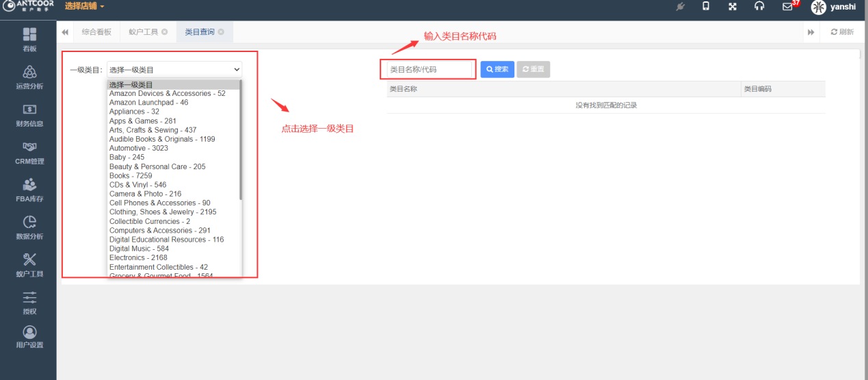Open 数据分析 in the sidebar
The image size is (868, 380).
click(x=29, y=228)
